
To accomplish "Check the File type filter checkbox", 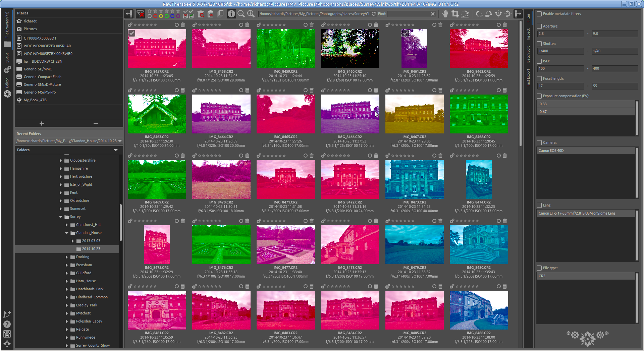I will click(539, 268).
